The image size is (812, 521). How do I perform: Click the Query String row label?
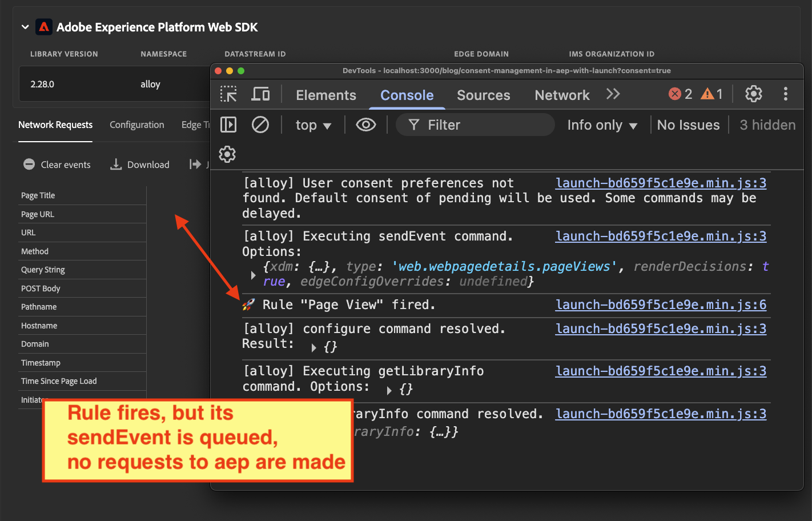pyautogui.click(x=43, y=270)
